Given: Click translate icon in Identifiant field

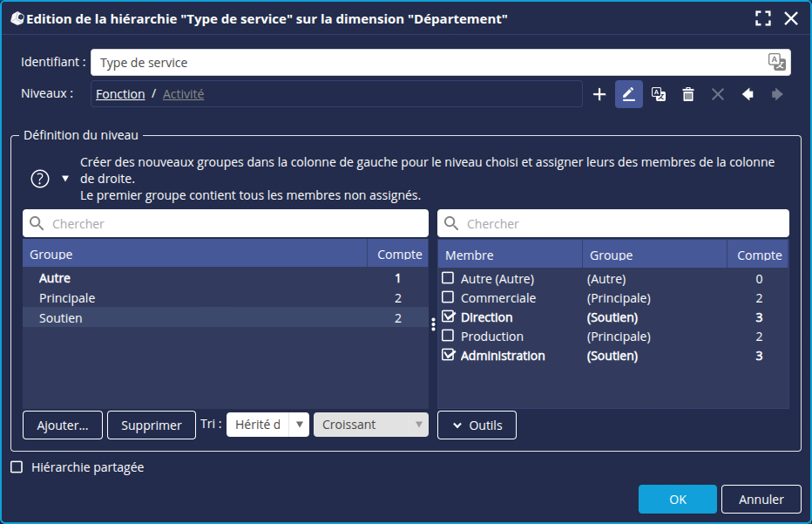Looking at the screenshot, I should 776,62.
